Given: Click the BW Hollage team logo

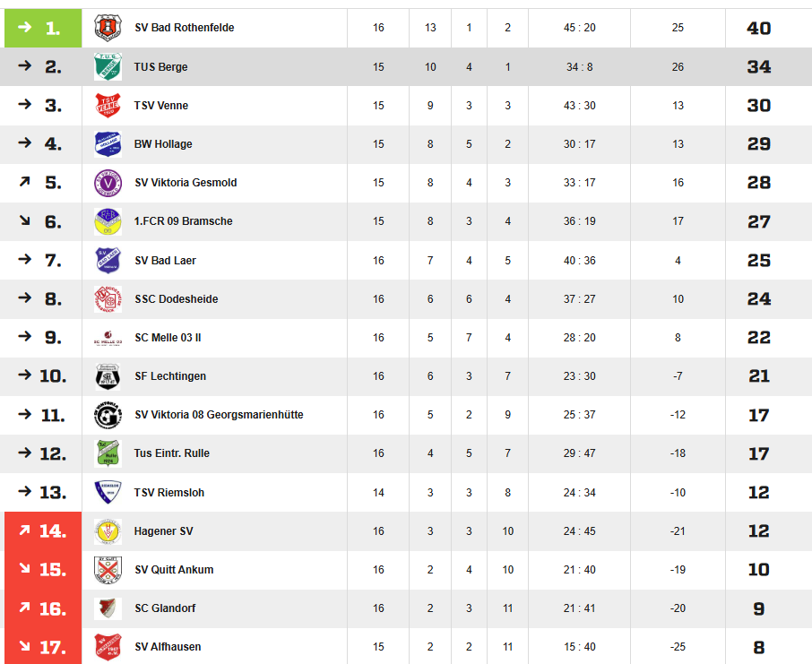Looking at the screenshot, I should [108, 144].
